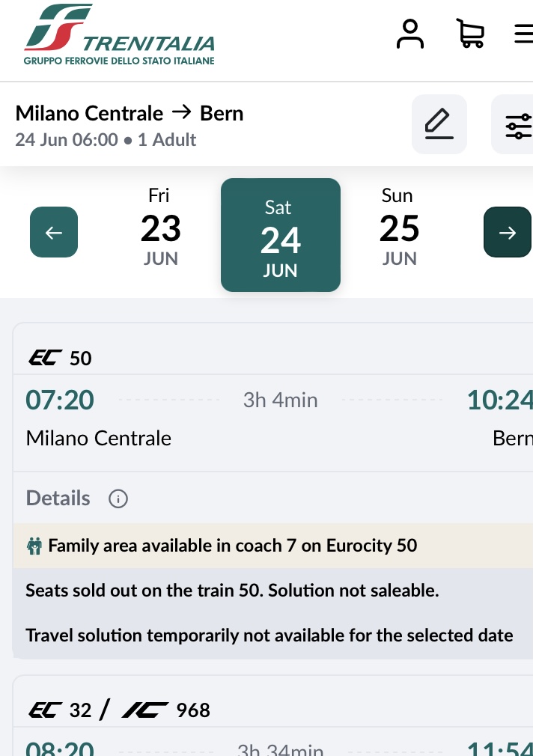Edit the search with pencil icon
533x756 pixels.
pyautogui.click(x=439, y=124)
